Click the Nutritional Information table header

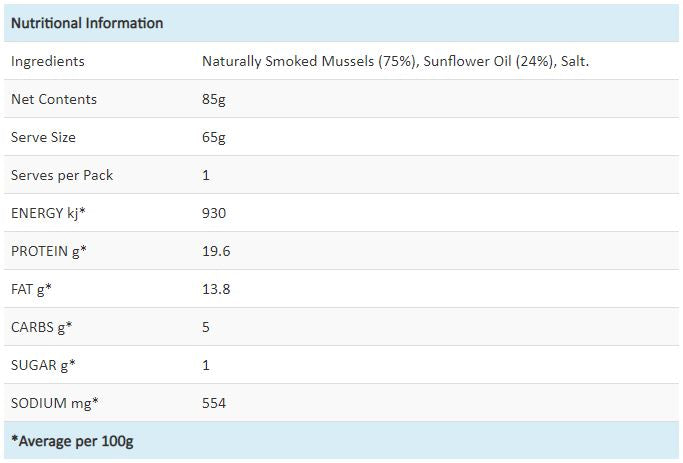click(x=87, y=23)
